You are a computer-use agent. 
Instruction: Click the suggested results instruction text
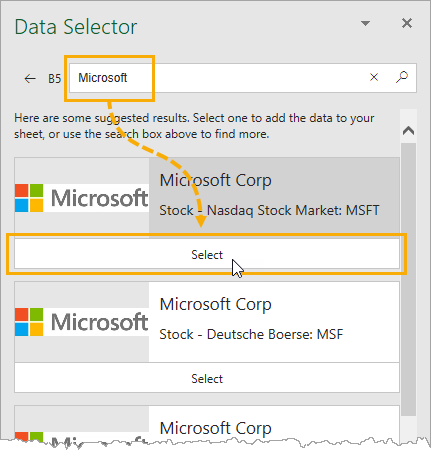click(x=194, y=126)
